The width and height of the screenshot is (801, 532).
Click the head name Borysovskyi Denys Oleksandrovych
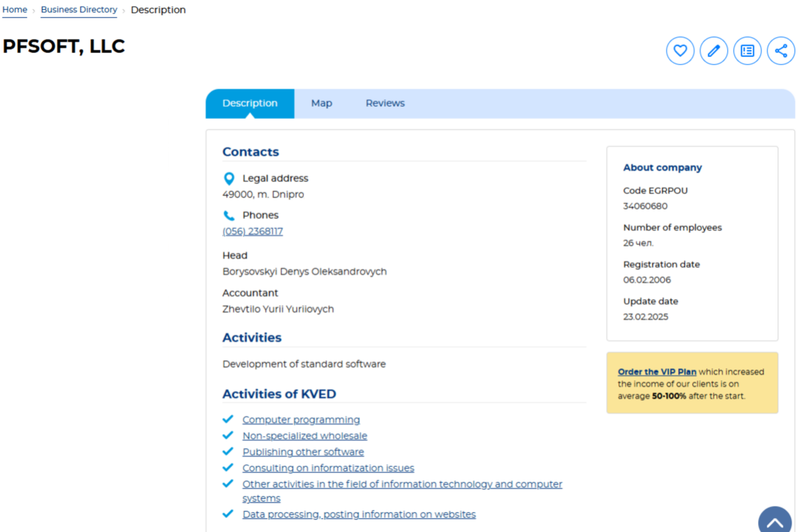(304, 271)
